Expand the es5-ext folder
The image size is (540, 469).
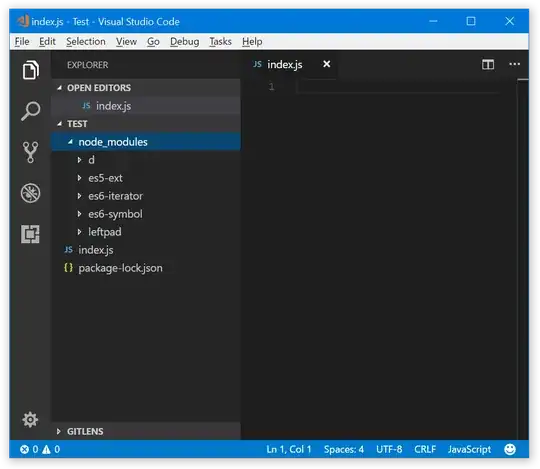pos(80,178)
